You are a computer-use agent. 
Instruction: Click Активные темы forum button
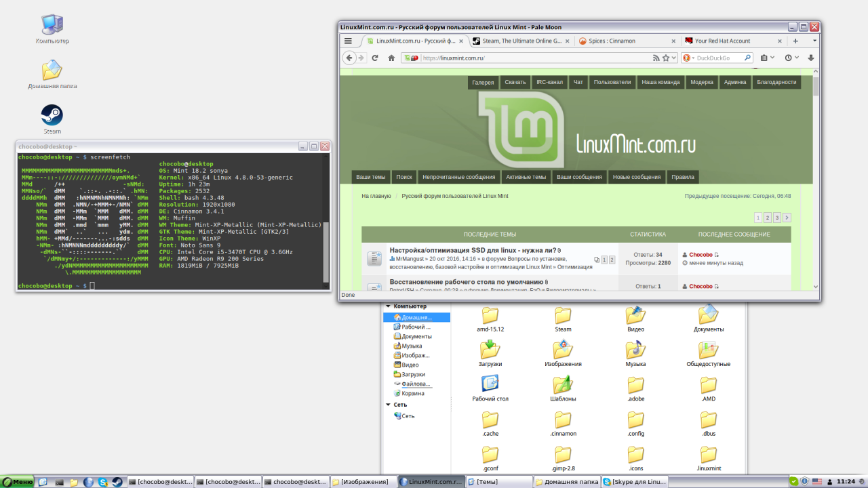click(526, 177)
